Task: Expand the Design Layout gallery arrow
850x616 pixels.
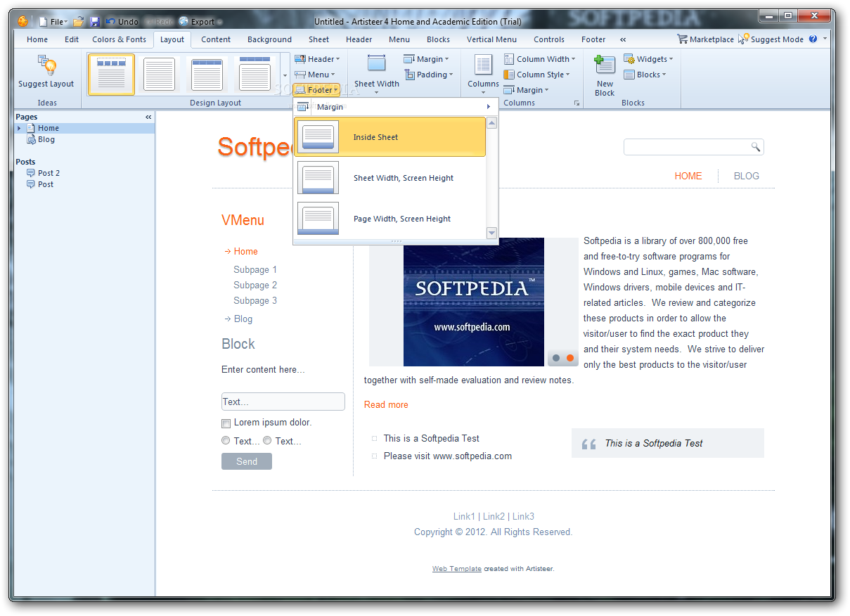Action: click(x=285, y=75)
